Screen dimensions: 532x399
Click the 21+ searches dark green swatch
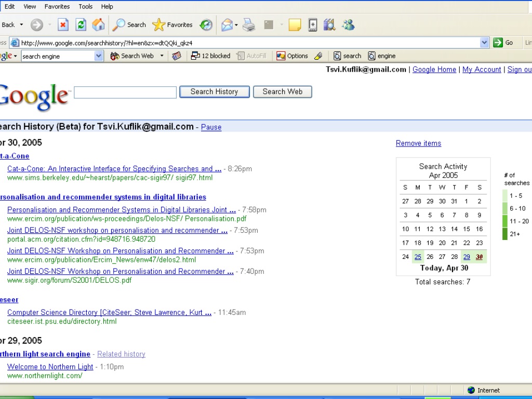pyautogui.click(x=505, y=234)
